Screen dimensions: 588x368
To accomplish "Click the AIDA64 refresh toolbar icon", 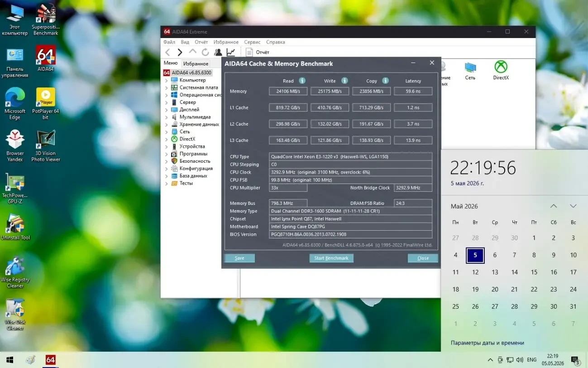I will (x=205, y=52).
